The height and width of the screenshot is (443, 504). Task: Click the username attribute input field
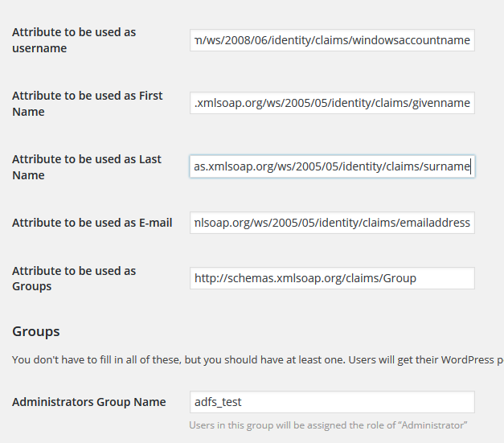332,40
